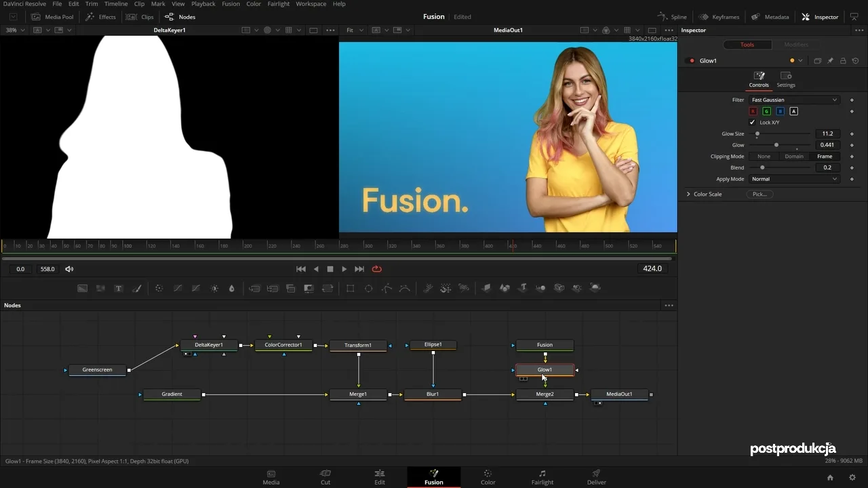This screenshot has width=868, height=488.
Task: Add a Rectangle mask from the toolbar
Action: 351,288
